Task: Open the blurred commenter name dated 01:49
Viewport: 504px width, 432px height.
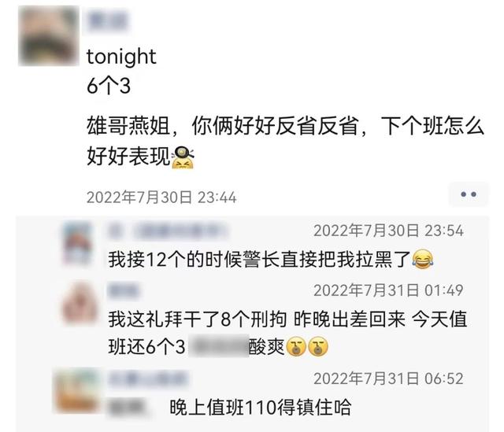Action: click(124, 290)
